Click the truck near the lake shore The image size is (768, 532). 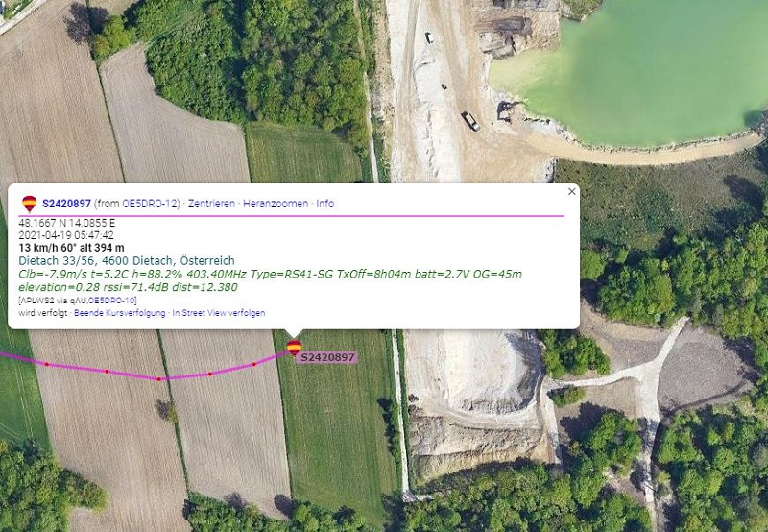470,121
